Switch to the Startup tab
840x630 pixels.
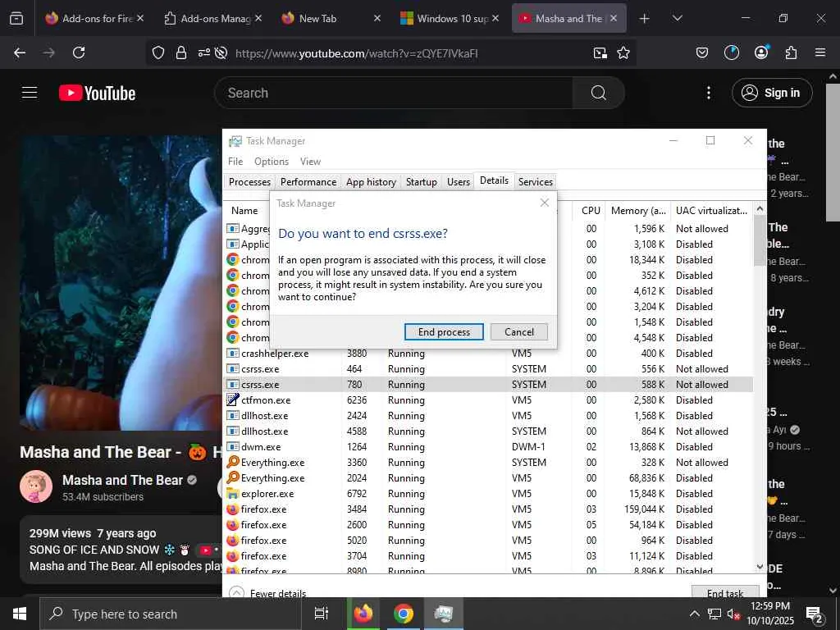[421, 181]
